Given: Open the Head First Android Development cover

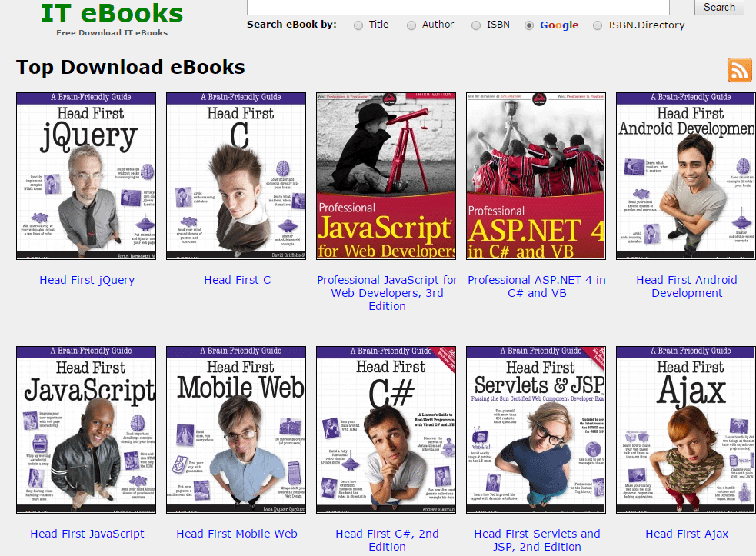Looking at the screenshot, I should [x=686, y=176].
